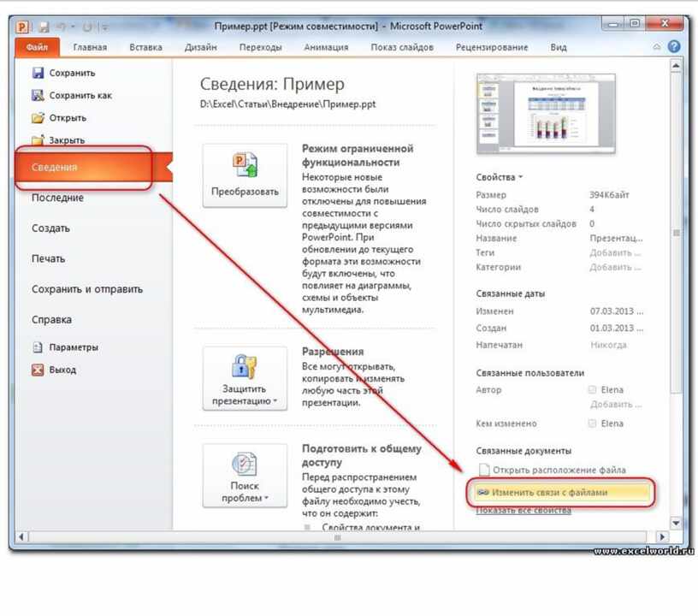Click the Сохранить menu label

pyautogui.click(x=72, y=73)
